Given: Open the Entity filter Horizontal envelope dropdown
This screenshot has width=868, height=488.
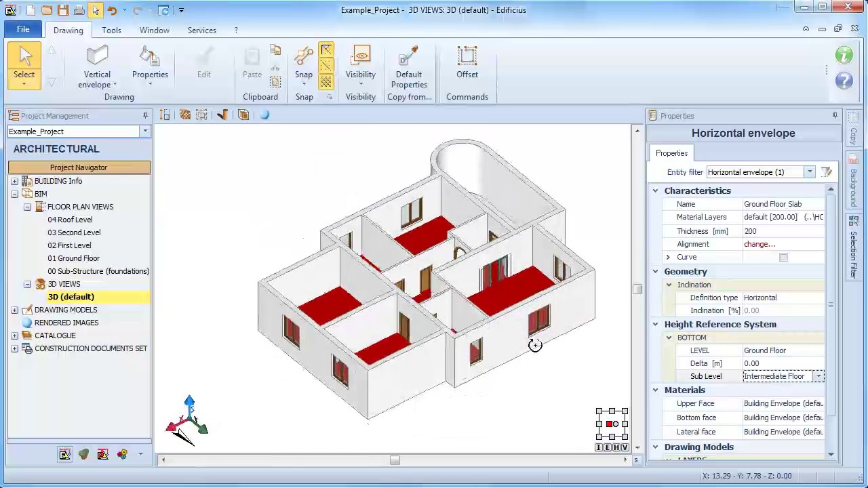Looking at the screenshot, I should (810, 172).
